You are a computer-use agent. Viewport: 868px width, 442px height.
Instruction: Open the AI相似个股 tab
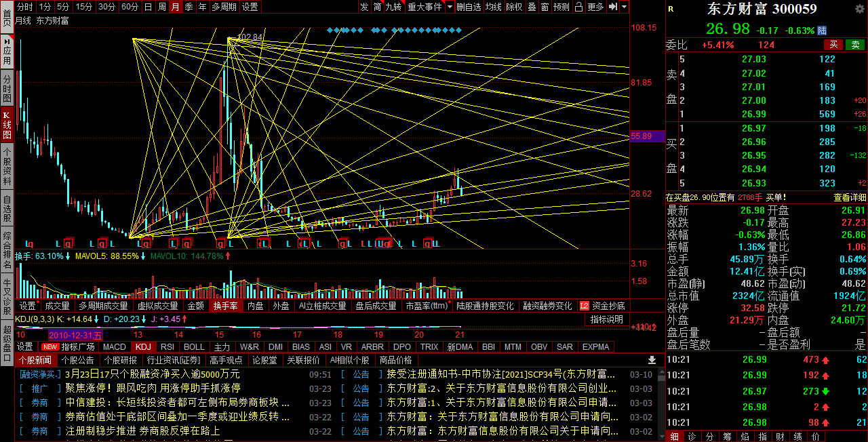click(349, 360)
